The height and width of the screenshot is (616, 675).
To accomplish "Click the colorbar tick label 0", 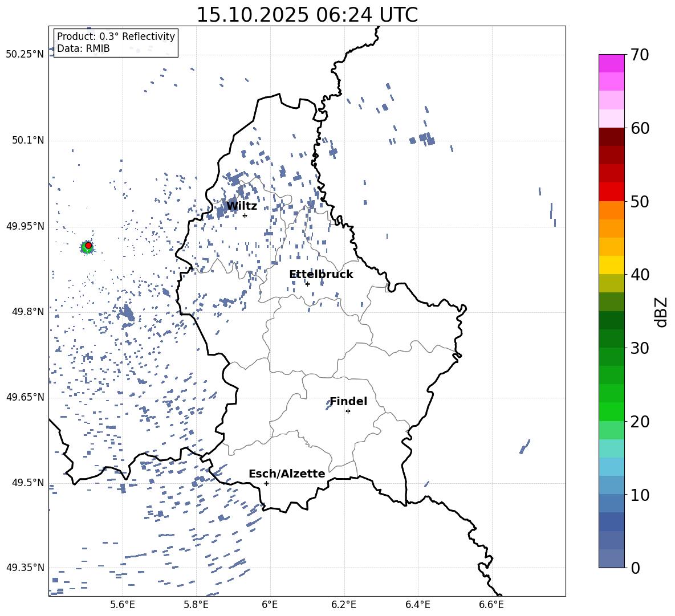I will (x=635, y=568).
